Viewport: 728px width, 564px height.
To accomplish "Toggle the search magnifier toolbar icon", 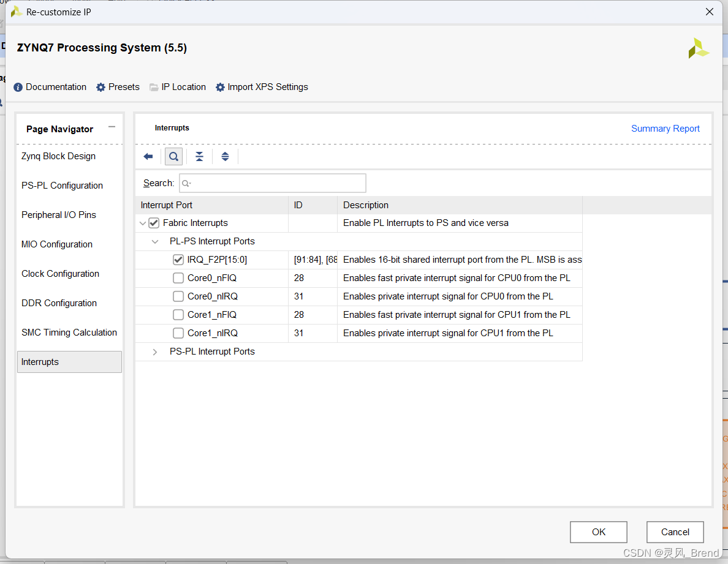I will (173, 157).
